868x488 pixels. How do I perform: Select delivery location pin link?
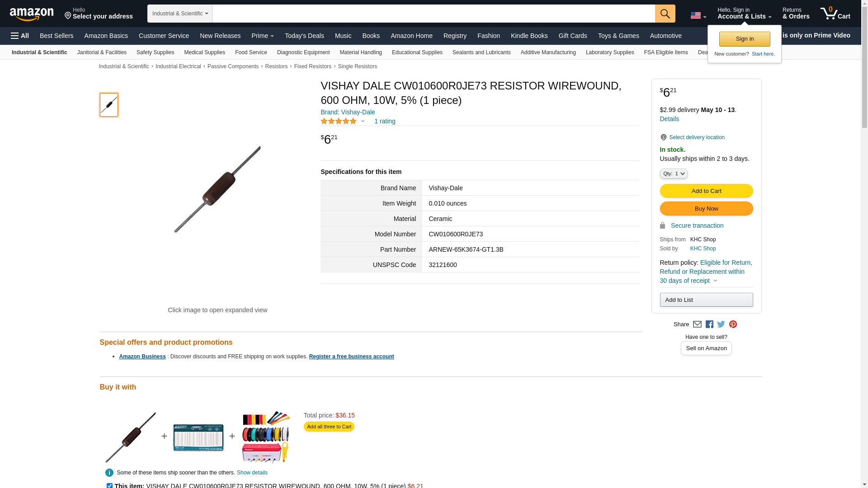pyautogui.click(x=692, y=137)
